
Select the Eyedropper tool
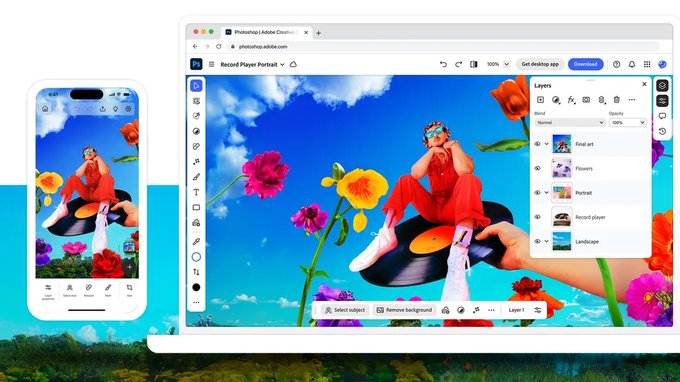pos(196,242)
